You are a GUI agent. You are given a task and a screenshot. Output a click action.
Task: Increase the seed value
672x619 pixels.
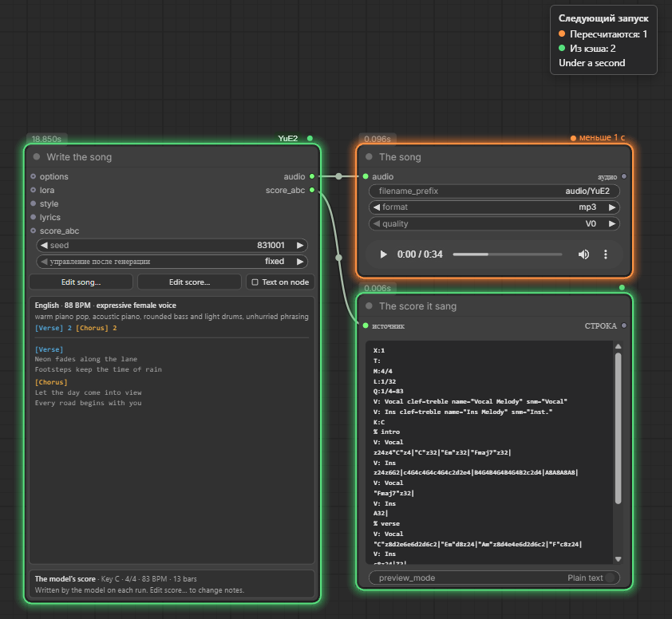coord(300,246)
